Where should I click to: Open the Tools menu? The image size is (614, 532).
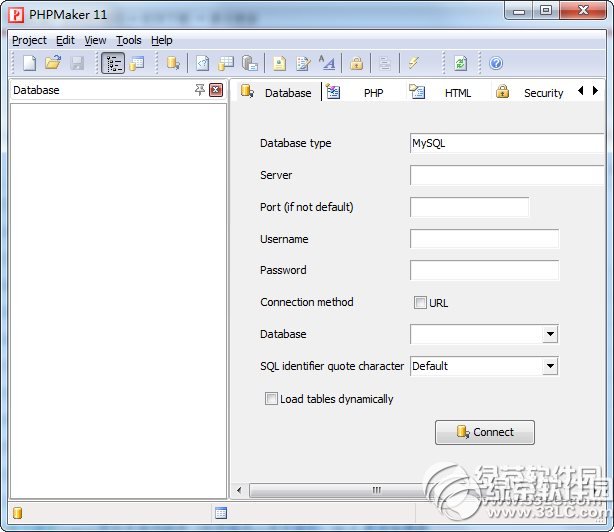[x=128, y=40]
